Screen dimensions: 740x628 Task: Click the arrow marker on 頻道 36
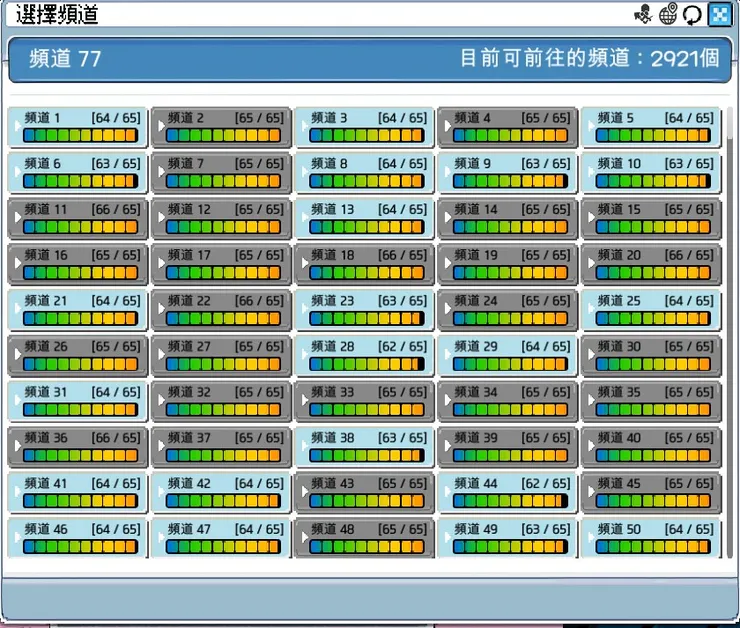point(18,445)
